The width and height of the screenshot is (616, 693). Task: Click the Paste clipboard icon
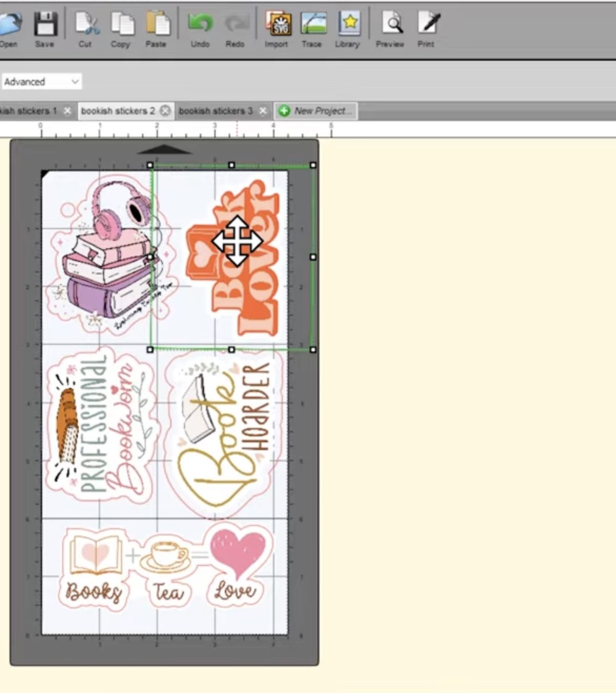pos(157,30)
